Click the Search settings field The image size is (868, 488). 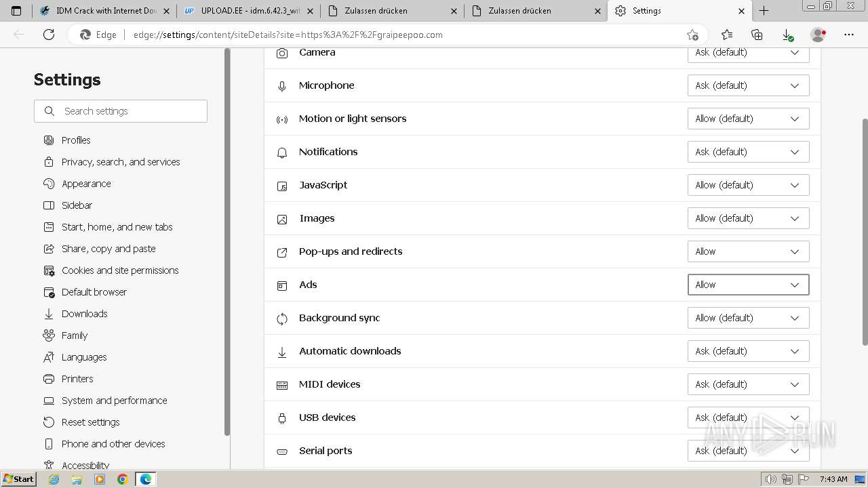click(x=121, y=111)
